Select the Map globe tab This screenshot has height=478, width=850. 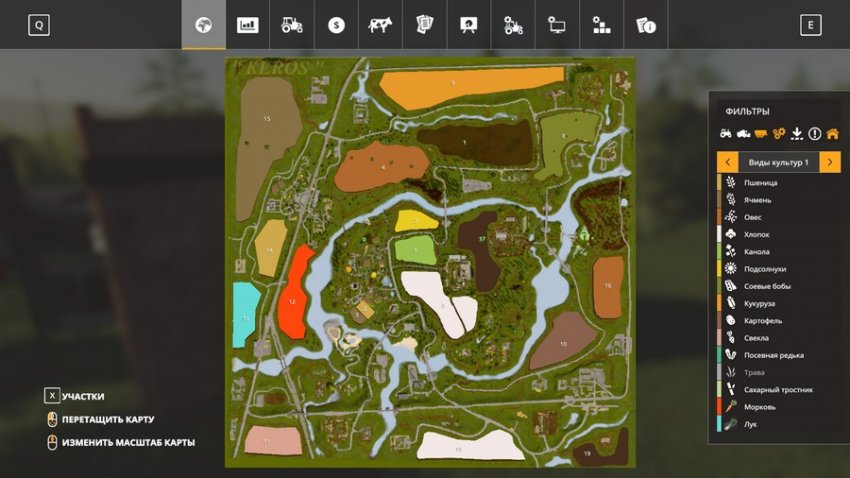[x=203, y=25]
